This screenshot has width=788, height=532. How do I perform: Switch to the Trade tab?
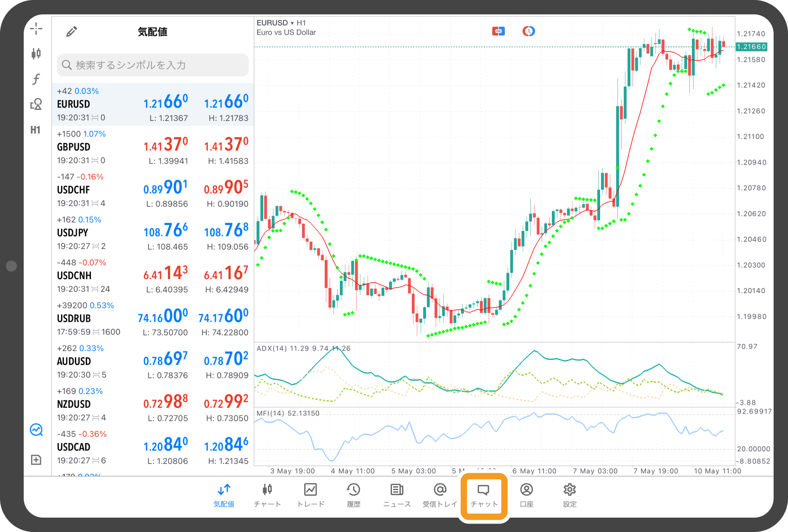coord(311,496)
